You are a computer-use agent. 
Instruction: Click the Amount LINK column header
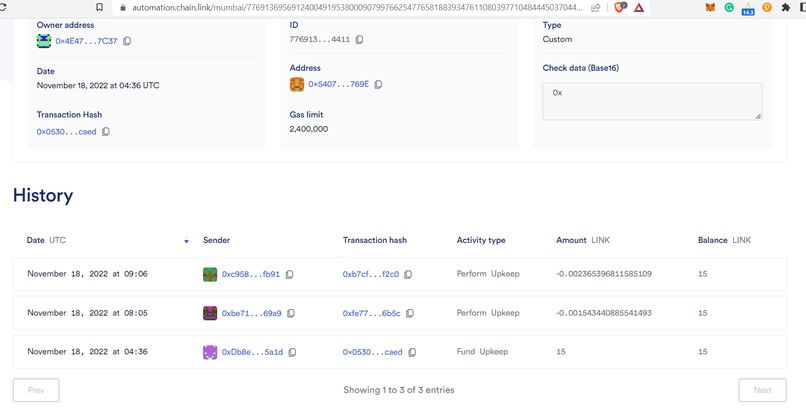point(583,240)
